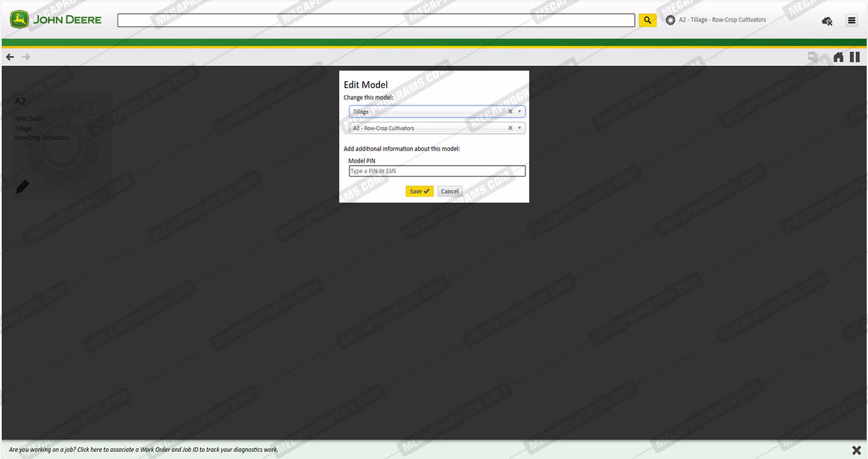The height and width of the screenshot is (459, 868).
Task: Click the yellow search magnifier button
Action: [647, 20]
